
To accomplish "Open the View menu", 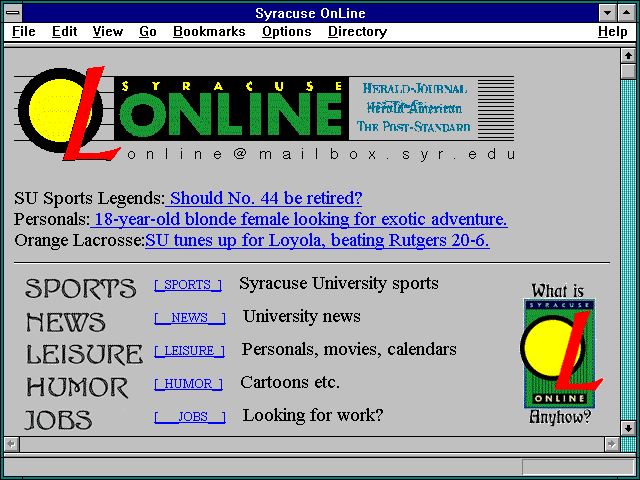I will pos(108,31).
